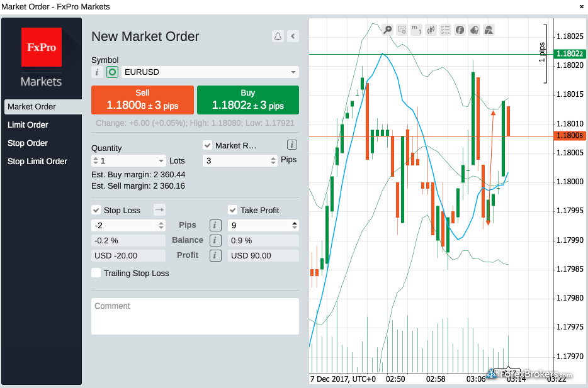Disable the Take Profit checkbox
Viewport: 588px width, 388px height.
tap(232, 210)
